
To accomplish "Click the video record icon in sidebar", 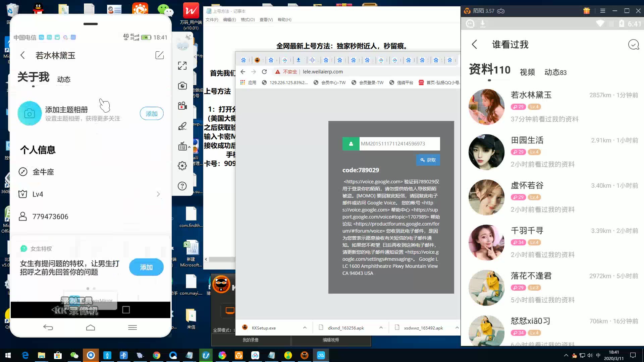I will (x=182, y=106).
